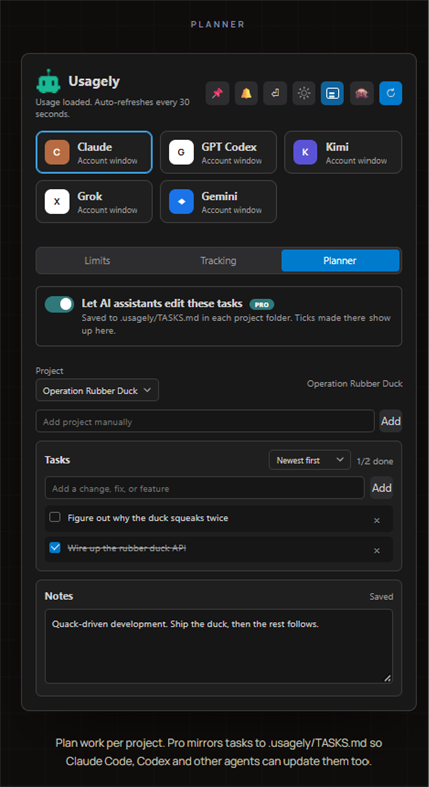
Task: Click the pushpin pin-window icon
Action: click(x=217, y=93)
